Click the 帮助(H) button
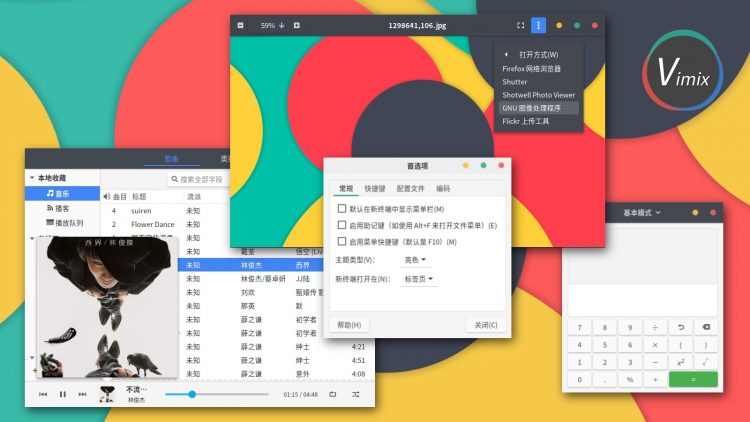Screen dimensions: 750x422 click(x=349, y=325)
